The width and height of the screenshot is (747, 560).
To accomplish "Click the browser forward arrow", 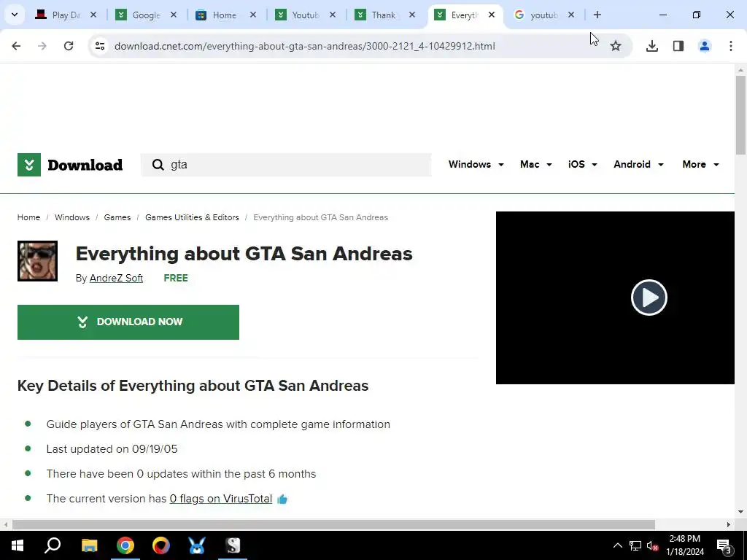I will pos(42,46).
